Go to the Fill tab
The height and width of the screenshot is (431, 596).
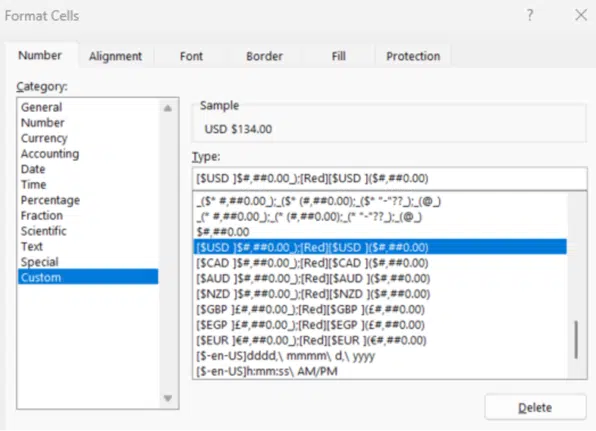338,56
